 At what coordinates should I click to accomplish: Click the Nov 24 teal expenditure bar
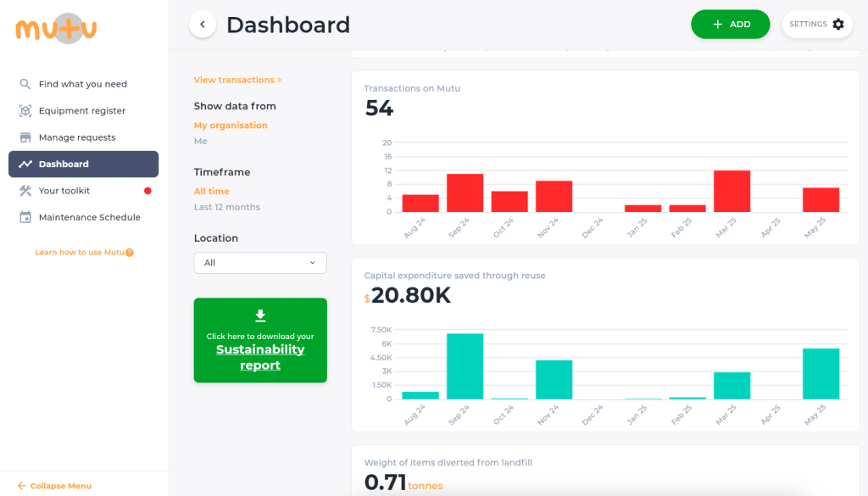(x=554, y=380)
